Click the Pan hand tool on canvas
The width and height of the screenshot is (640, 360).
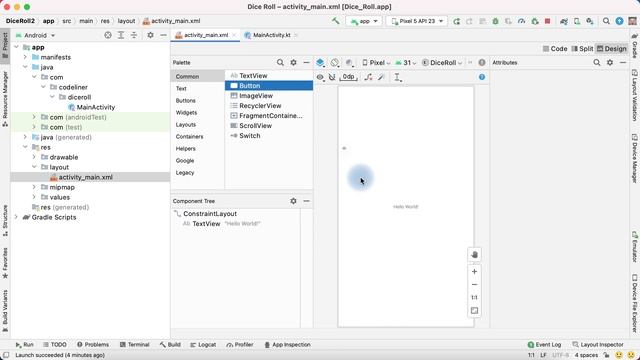pyautogui.click(x=474, y=255)
